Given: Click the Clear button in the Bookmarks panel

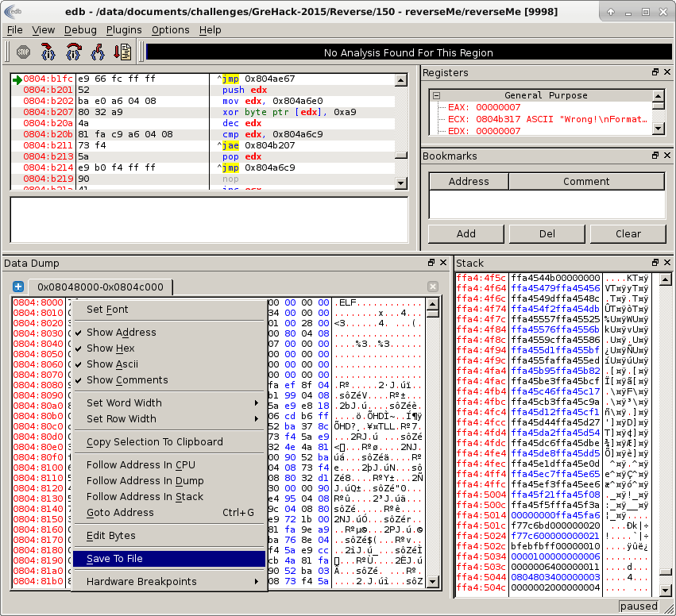Looking at the screenshot, I should 627,234.
